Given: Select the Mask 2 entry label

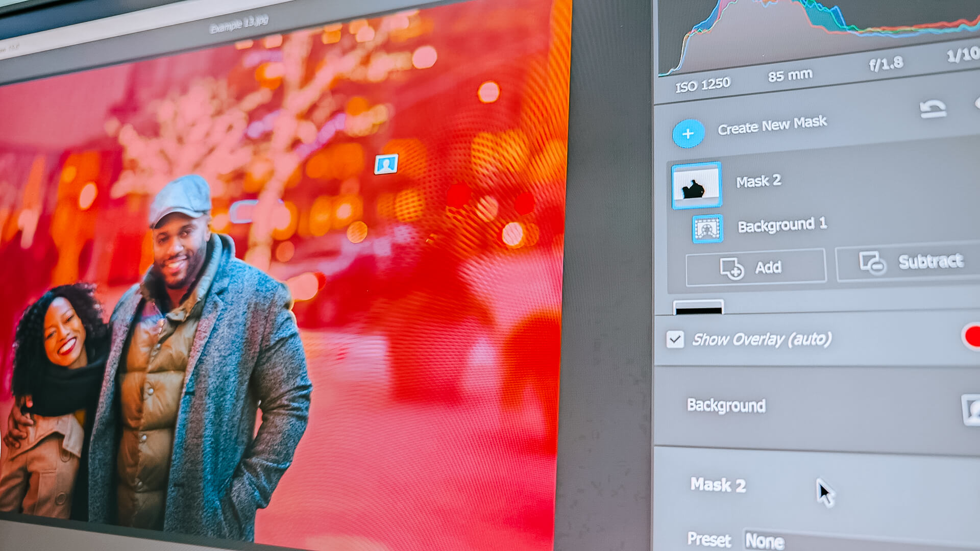Looking at the screenshot, I should tap(758, 181).
